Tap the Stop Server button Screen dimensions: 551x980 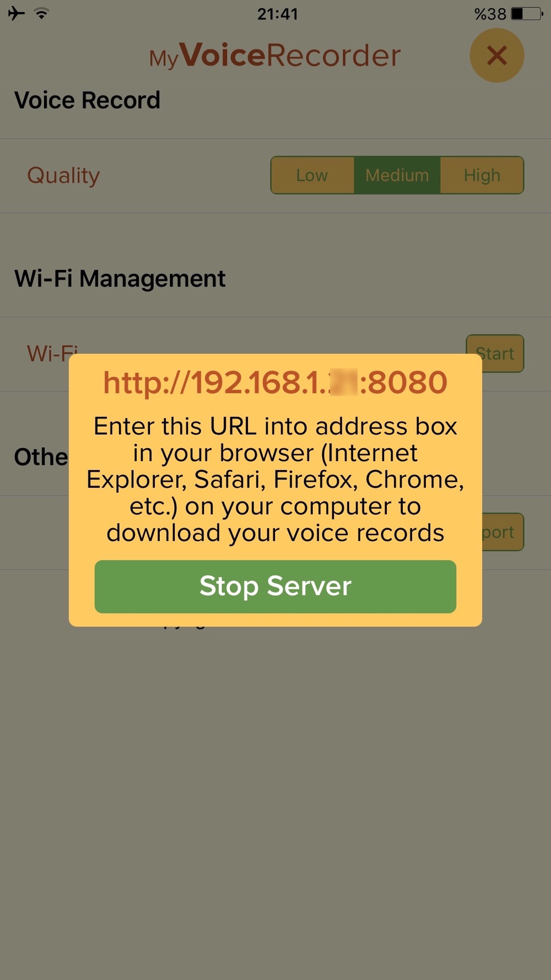tap(275, 586)
